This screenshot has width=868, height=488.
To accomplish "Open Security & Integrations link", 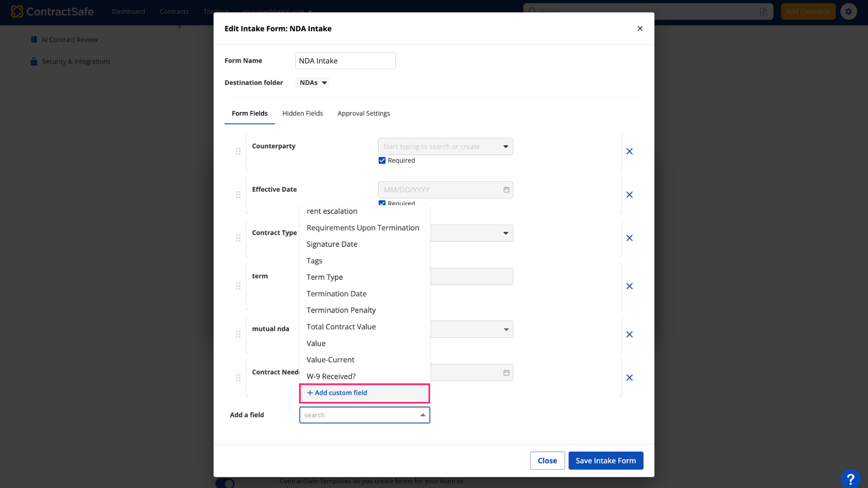I will pos(76,61).
